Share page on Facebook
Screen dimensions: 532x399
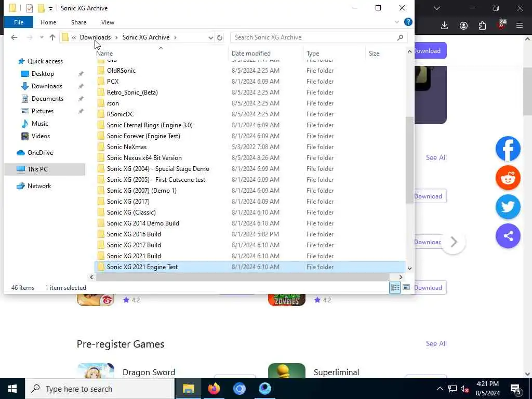508,149
